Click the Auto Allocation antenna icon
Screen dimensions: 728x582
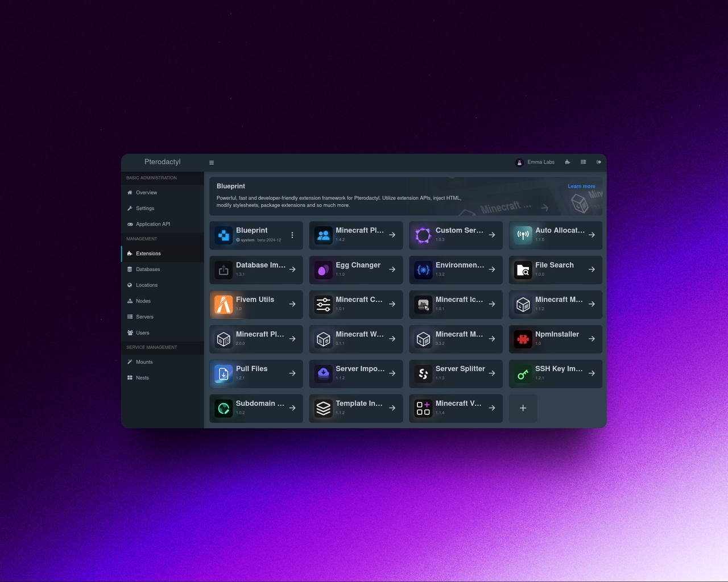coord(523,235)
